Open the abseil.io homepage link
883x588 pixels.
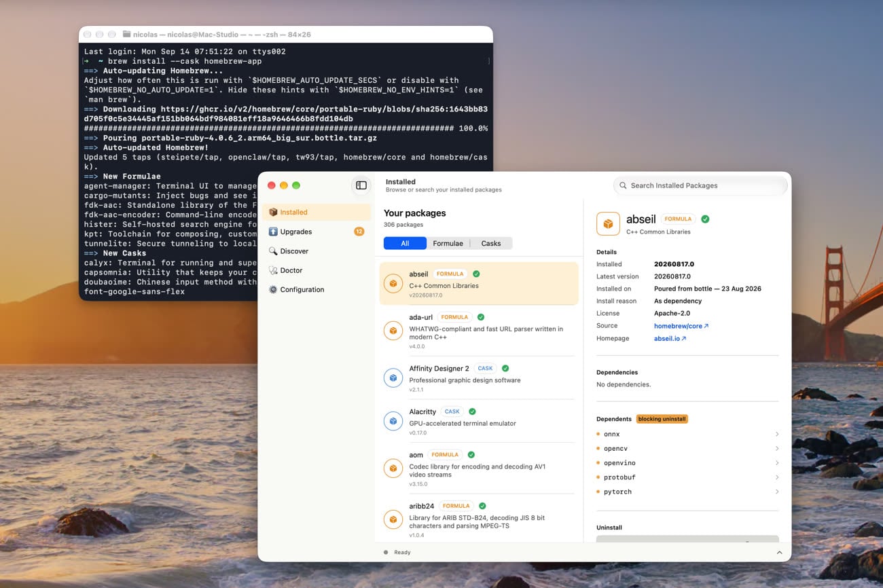point(670,338)
